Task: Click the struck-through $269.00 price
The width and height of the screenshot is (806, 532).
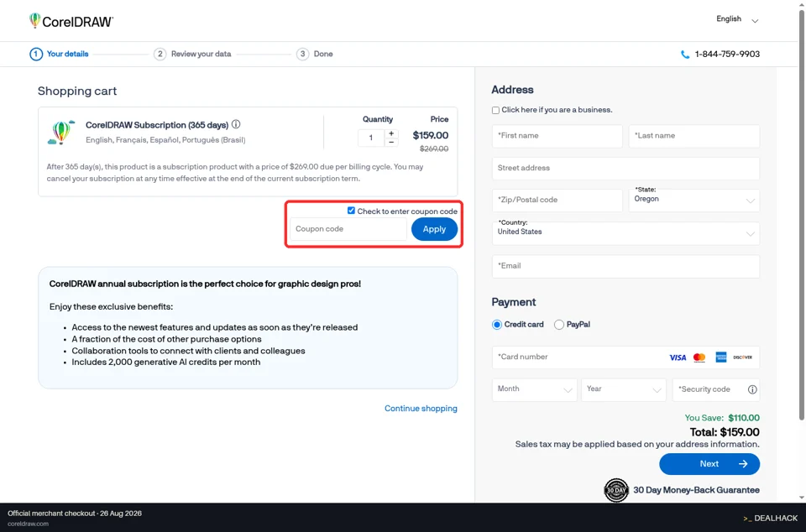Action: point(434,149)
